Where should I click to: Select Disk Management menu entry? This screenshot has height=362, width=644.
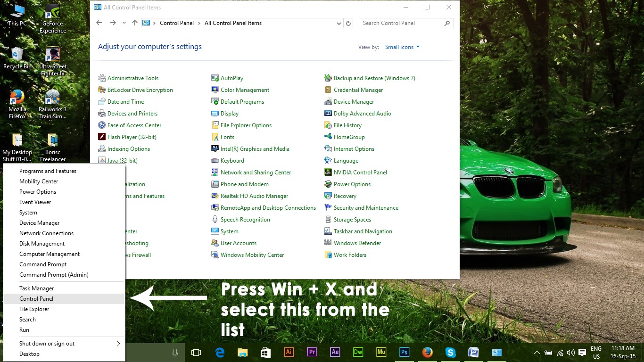tap(64, 244)
